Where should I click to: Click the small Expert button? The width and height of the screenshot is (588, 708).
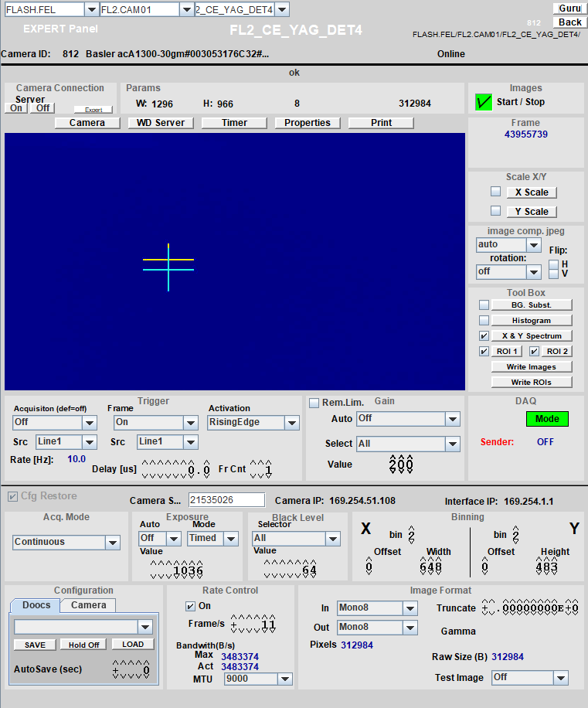click(93, 110)
